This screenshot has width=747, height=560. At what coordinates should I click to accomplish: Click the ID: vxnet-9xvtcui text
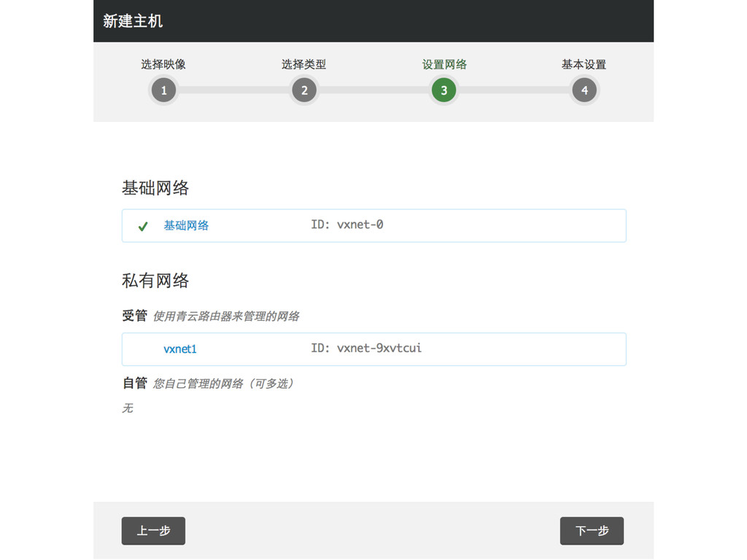[x=366, y=348]
